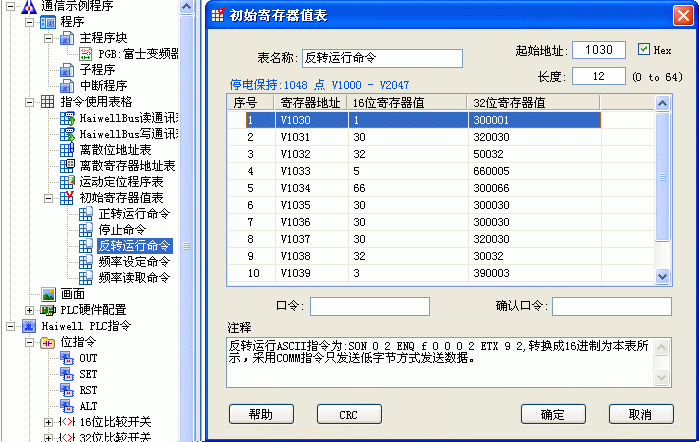699x442 pixels.
Task: Click the table scrollbar up arrow
Action: 662,103
